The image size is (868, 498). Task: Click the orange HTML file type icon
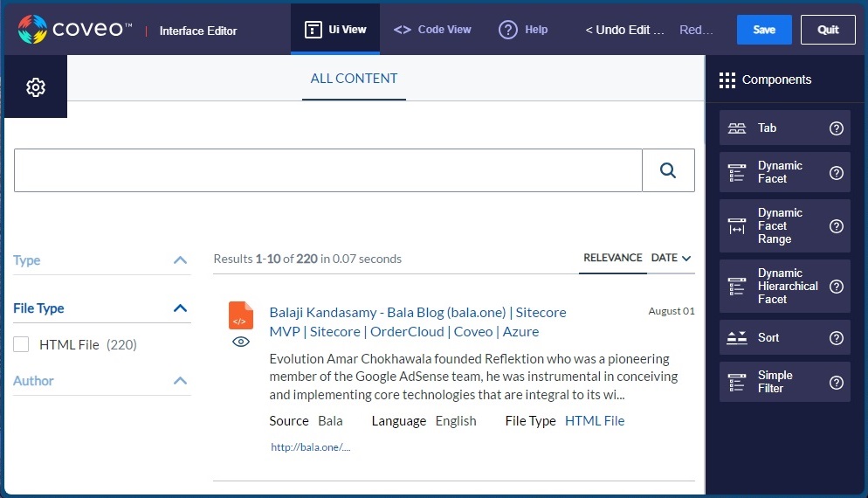coord(241,315)
